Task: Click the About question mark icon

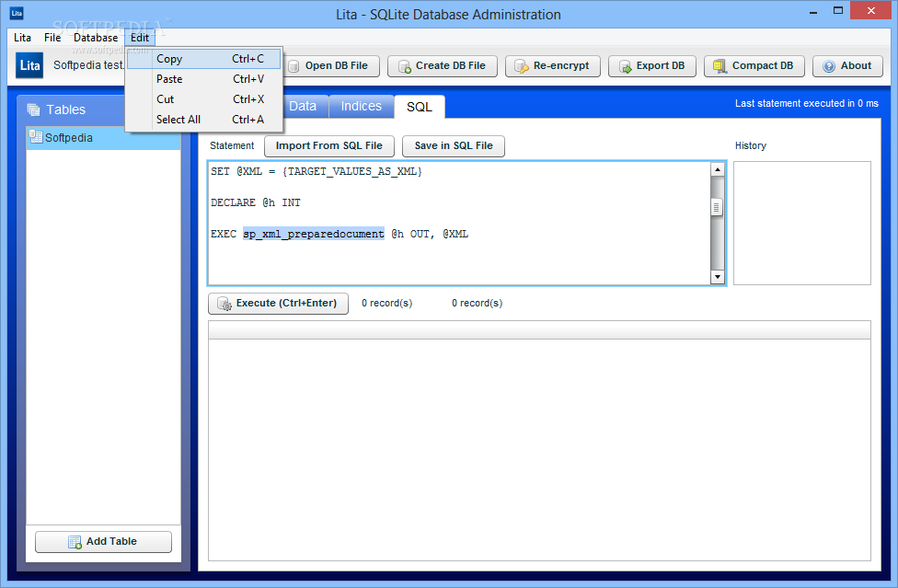Action: [829, 66]
